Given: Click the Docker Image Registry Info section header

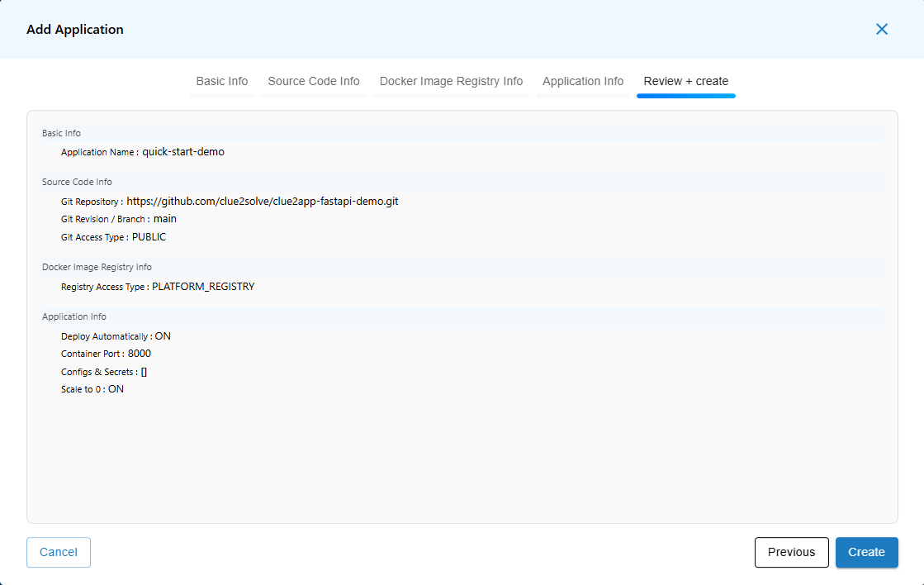Looking at the screenshot, I should 97,267.
